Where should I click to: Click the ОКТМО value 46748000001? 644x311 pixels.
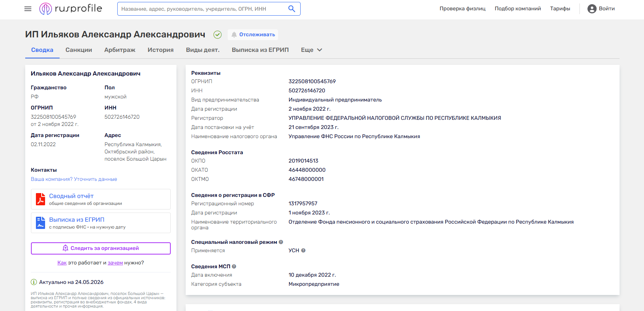coord(306,179)
